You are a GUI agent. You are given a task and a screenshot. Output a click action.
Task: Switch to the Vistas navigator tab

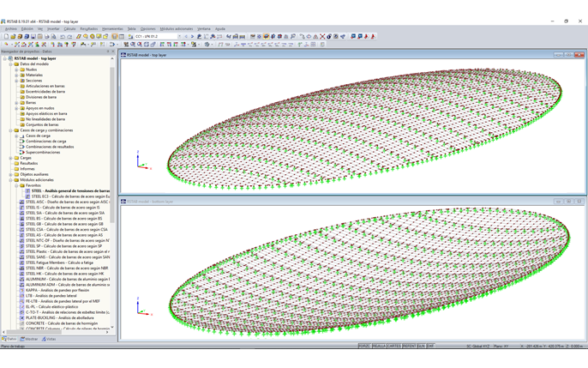pos(49,339)
